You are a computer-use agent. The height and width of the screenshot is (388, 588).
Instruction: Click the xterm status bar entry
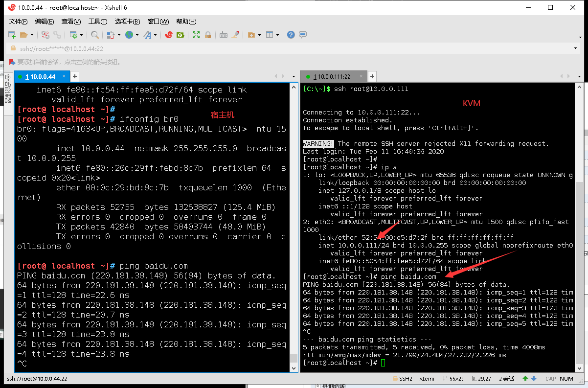tap(427, 379)
